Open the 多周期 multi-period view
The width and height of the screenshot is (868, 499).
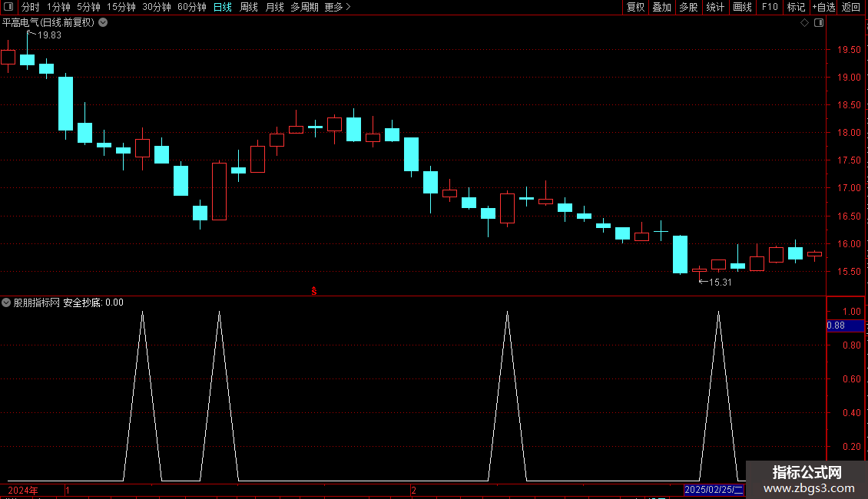click(x=304, y=7)
